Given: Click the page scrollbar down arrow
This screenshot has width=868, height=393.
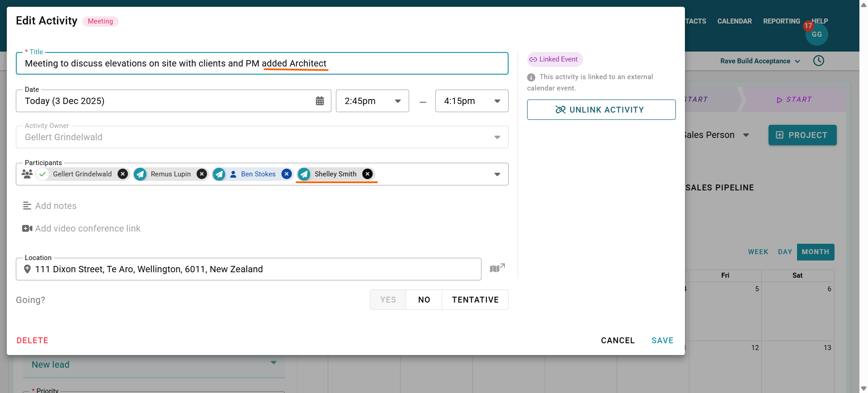Looking at the screenshot, I should click(863, 388).
